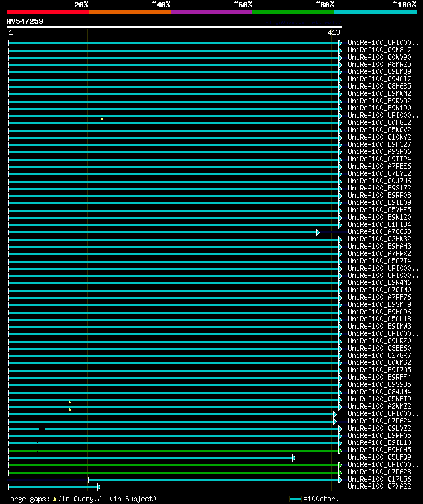Select the UniRef100_Q10NY2 label

[379, 138]
